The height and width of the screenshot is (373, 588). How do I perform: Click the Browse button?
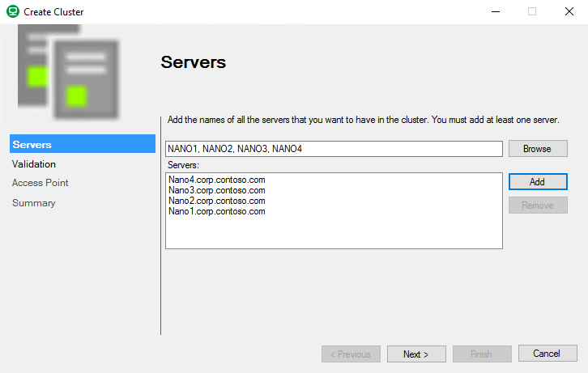[538, 149]
